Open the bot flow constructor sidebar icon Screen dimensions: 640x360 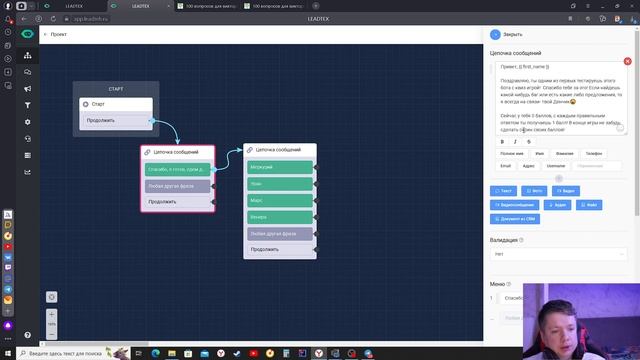27,55
